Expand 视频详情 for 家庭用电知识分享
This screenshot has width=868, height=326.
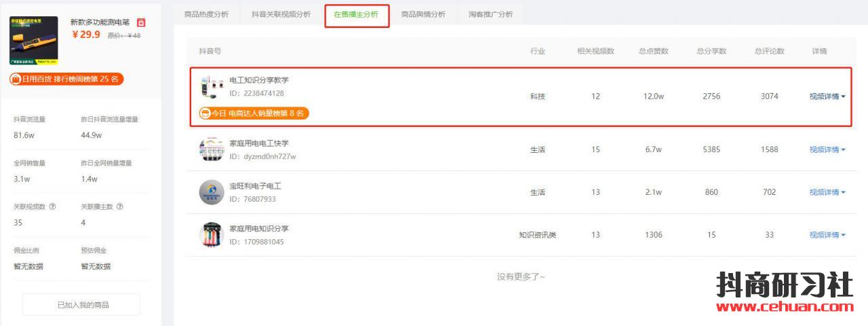[x=827, y=235]
